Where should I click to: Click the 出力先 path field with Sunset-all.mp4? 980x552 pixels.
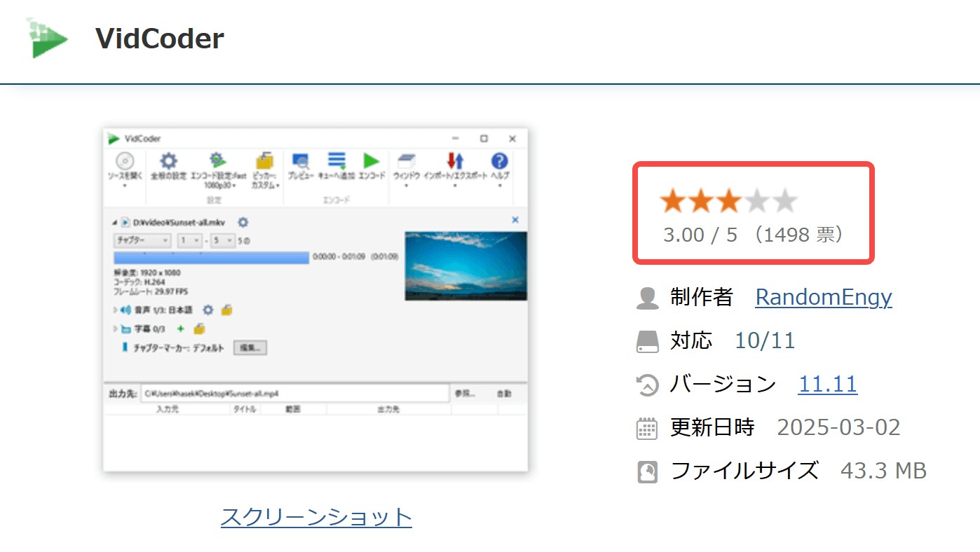click(294, 394)
